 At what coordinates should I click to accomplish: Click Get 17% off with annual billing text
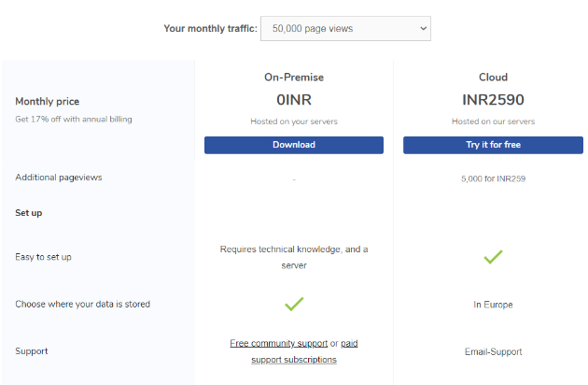click(x=74, y=120)
